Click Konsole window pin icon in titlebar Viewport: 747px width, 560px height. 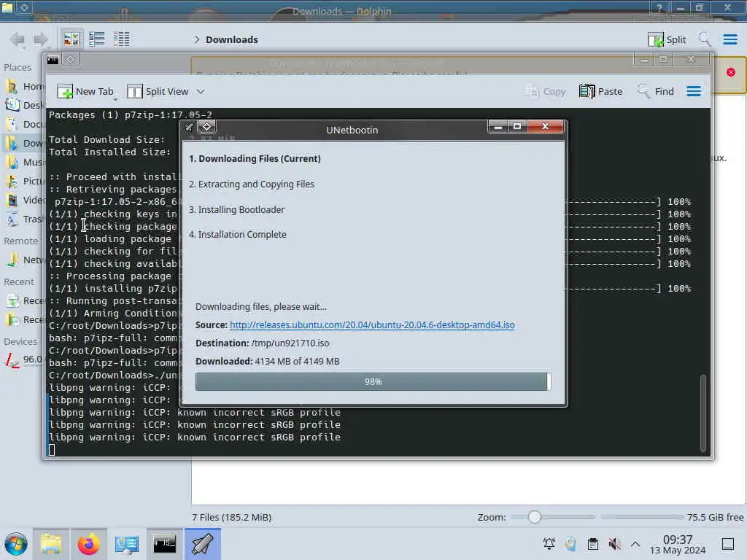coord(70,60)
